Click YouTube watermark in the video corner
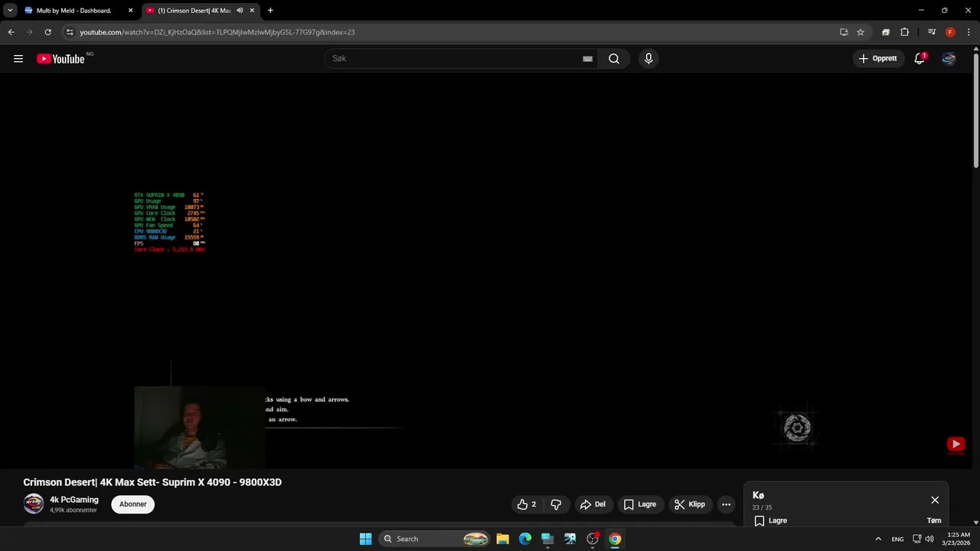 (955, 445)
